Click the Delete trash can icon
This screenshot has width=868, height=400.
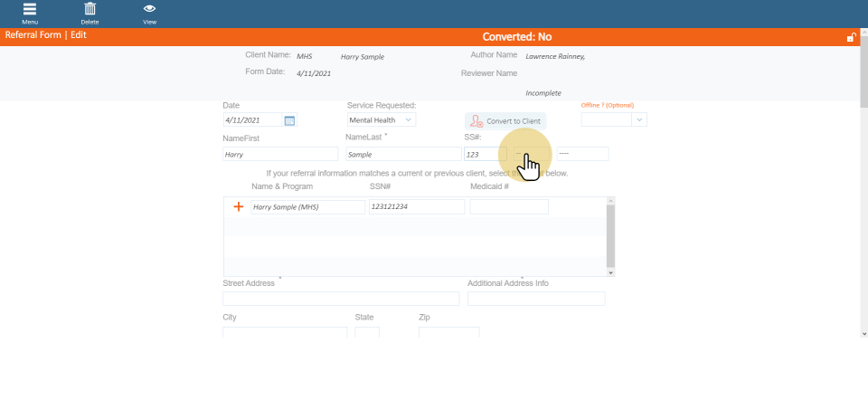click(x=90, y=10)
